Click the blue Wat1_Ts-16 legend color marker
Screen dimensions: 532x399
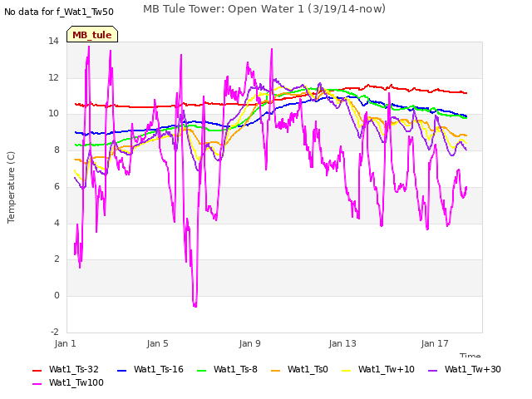(121, 371)
